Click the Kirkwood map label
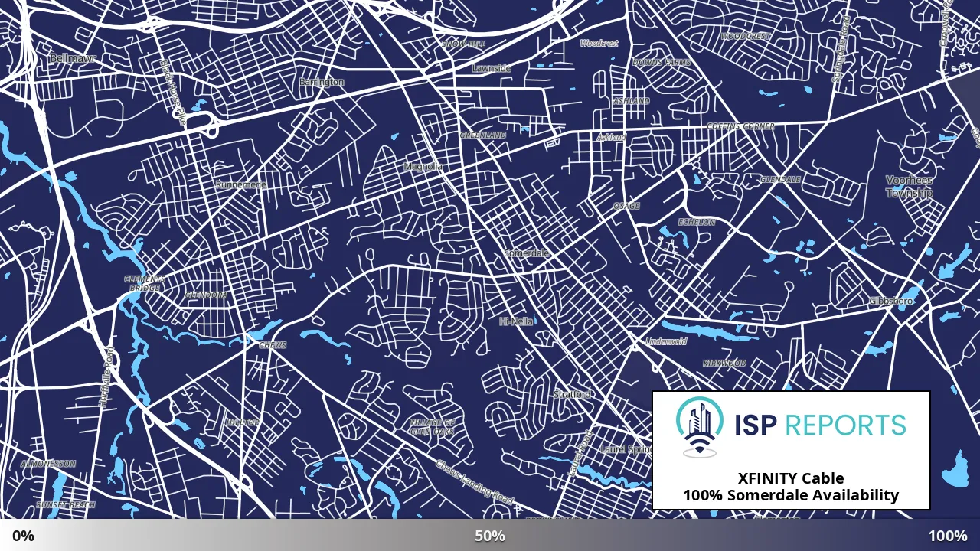This screenshot has height=551, width=980. point(724,364)
